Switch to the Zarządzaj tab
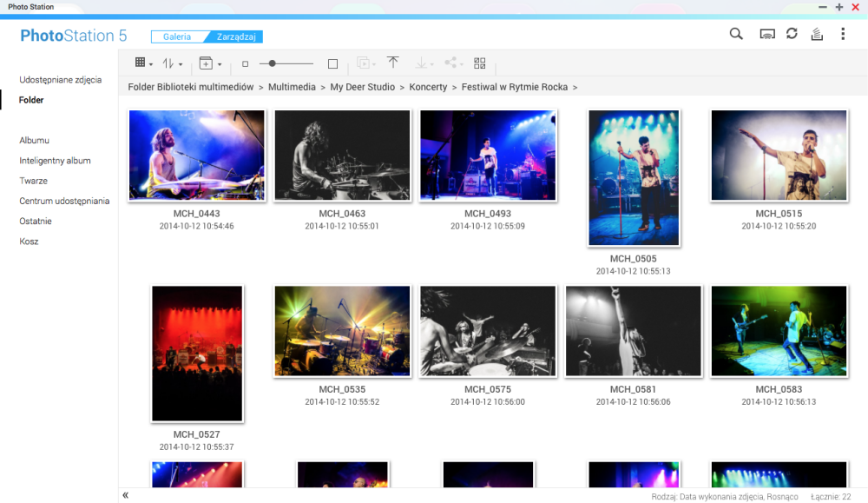 pyautogui.click(x=236, y=36)
